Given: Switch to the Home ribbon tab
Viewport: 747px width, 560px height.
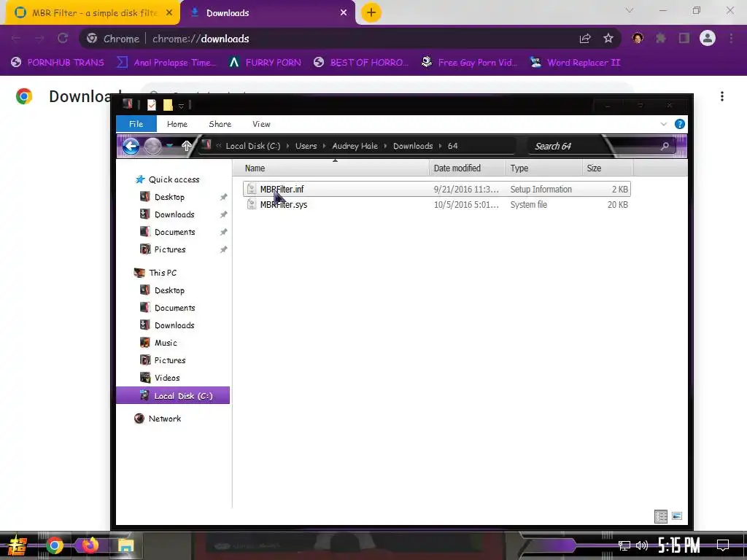Looking at the screenshot, I should coord(177,124).
